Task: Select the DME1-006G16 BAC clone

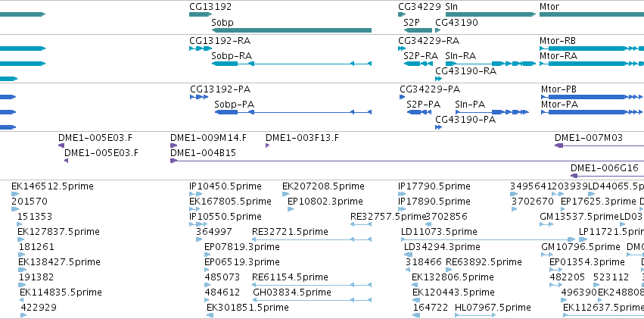Action: click(607, 176)
